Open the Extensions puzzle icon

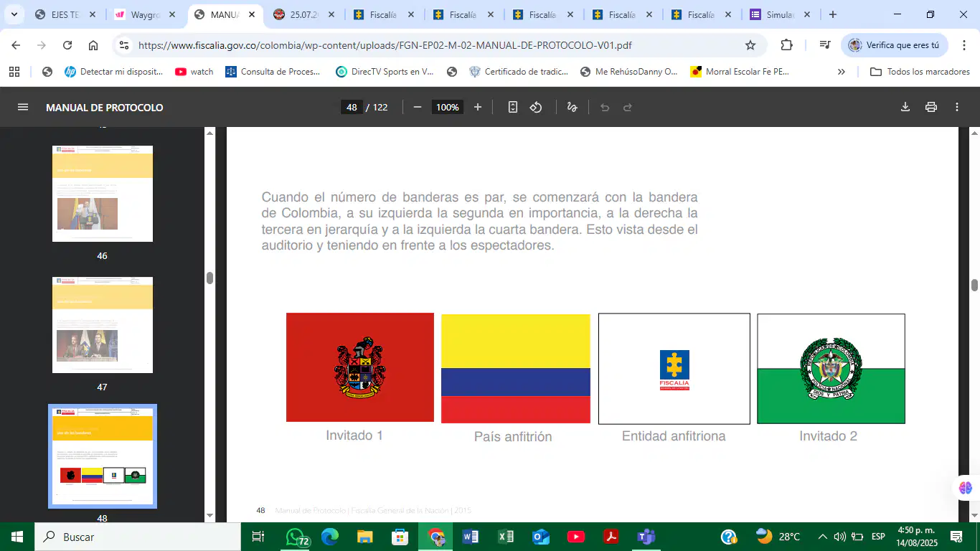[x=786, y=45]
